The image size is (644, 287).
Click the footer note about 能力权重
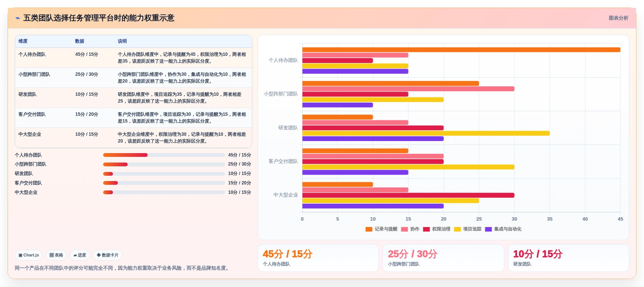click(x=122, y=268)
